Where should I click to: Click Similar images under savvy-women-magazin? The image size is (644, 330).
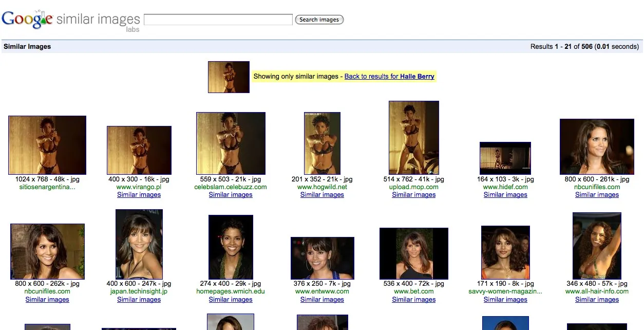pos(505,300)
